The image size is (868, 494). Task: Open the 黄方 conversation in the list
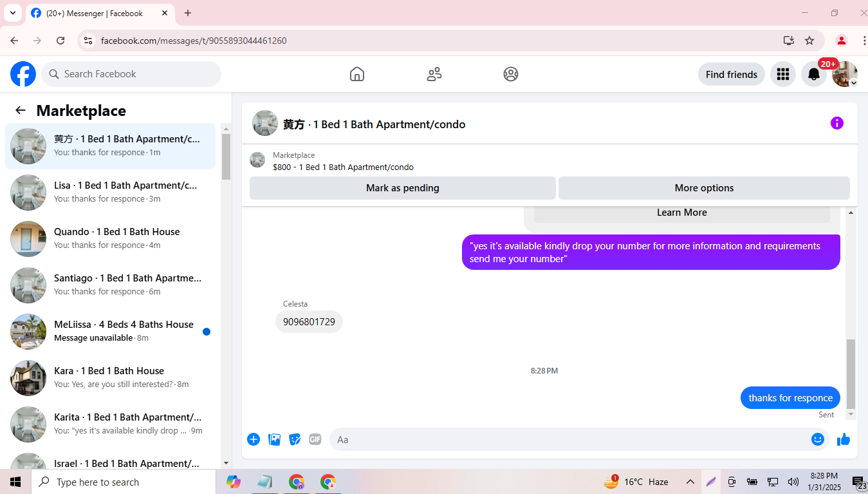pyautogui.click(x=110, y=146)
